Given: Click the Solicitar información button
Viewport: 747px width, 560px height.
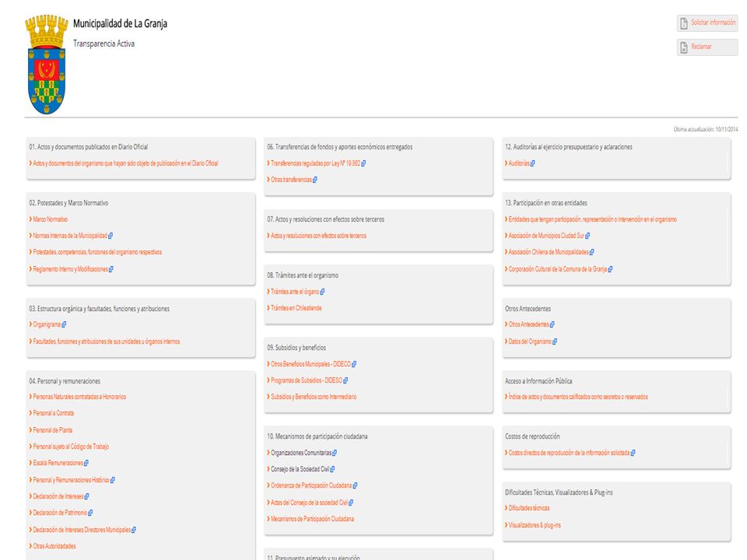Looking at the screenshot, I should (707, 23).
